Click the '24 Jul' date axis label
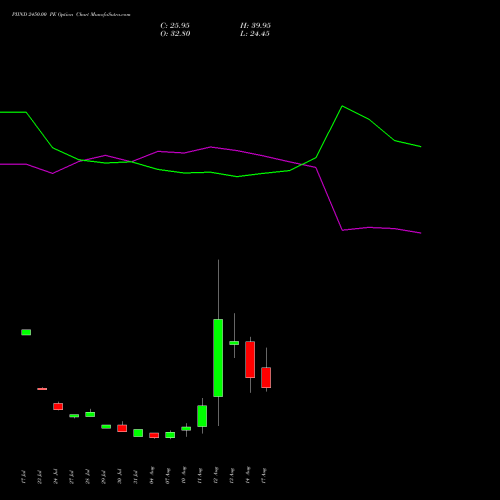Viewport: 500px width, 500px height. coord(55,477)
